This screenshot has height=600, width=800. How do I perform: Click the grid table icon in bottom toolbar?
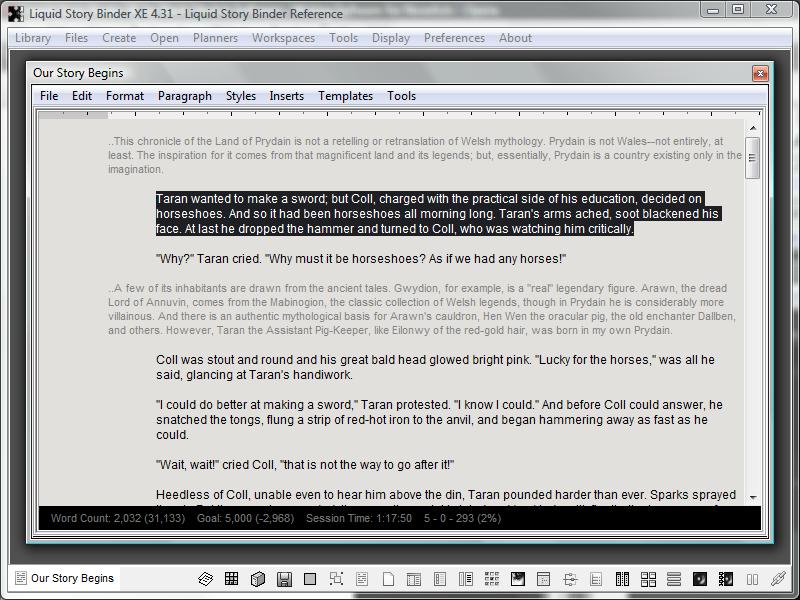[x=232, y=579]
